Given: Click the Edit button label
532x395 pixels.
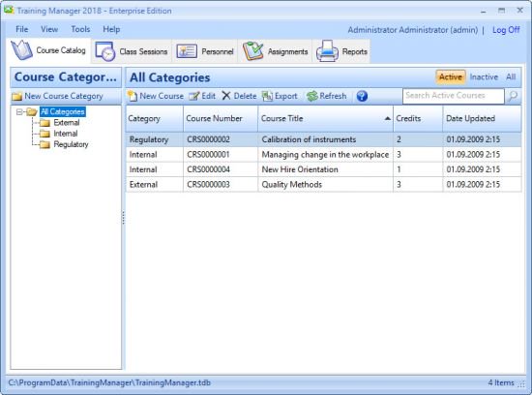Looking at the screenshot, I should coord(209,96).
